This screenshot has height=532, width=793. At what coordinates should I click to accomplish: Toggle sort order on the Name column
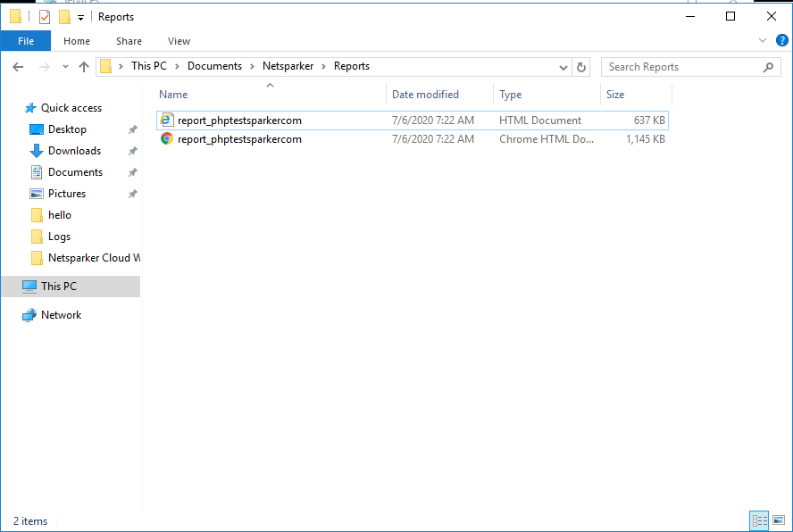pyautogui.click(x=172, y=94)
